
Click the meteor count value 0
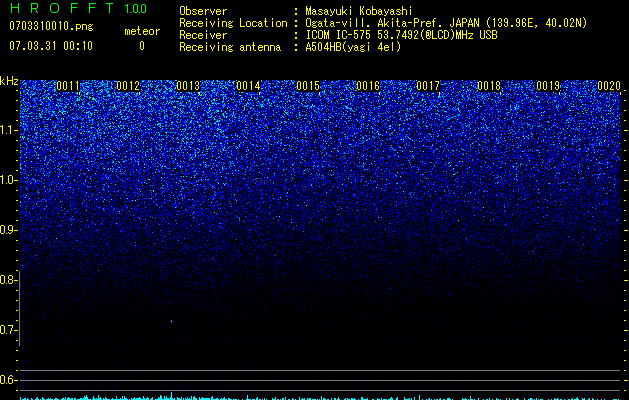click(x=142, y=46)
